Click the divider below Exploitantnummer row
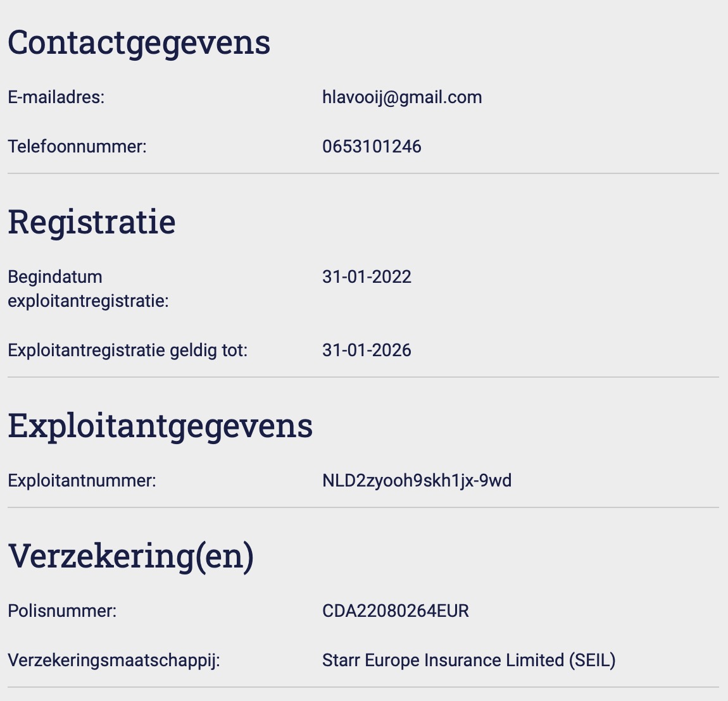 pyautogui.click(x=363, y=507)
